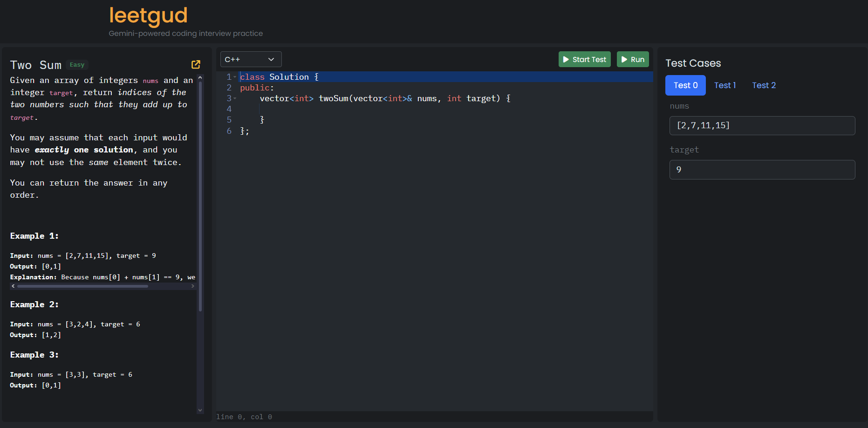Viewport: 868px width, 428px height.
Task: Open the C++ language dropdown
Action: point(251,59)
